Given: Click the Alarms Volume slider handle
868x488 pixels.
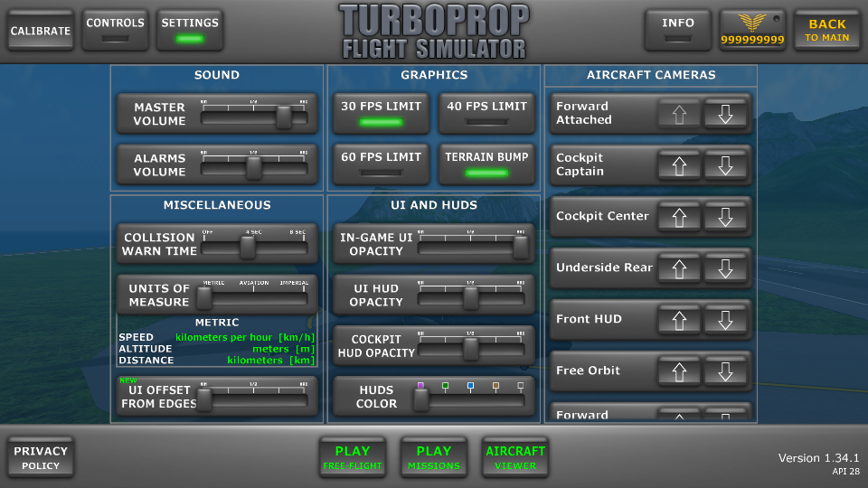Looking at the screenshot, I should (x=254, y=168).
